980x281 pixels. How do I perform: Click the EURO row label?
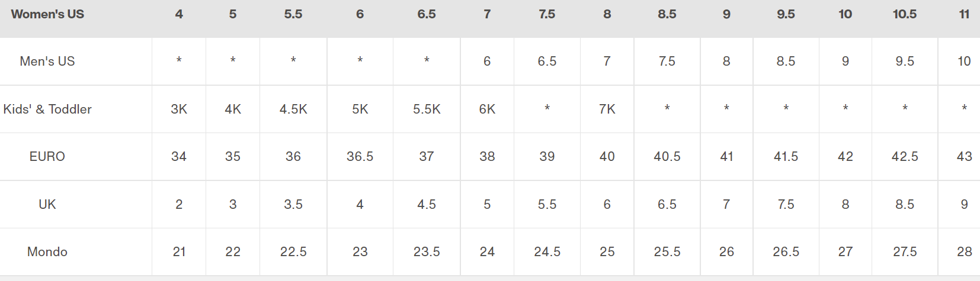point(47,157)
